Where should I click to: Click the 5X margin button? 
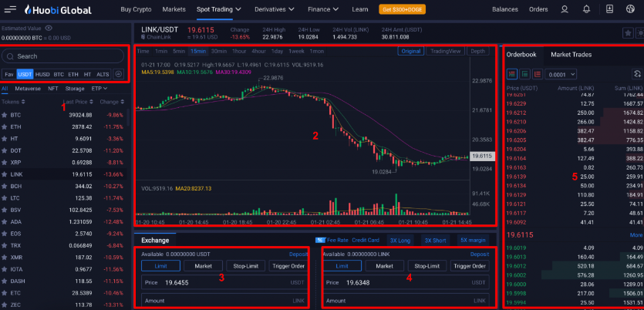(x=472, y=240)
